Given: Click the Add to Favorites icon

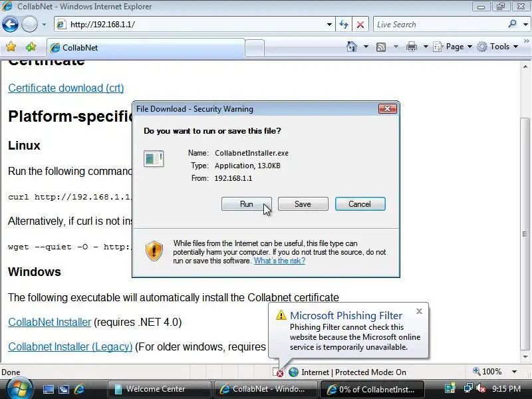Looking at the screenshot, I should tap(31, 47).
